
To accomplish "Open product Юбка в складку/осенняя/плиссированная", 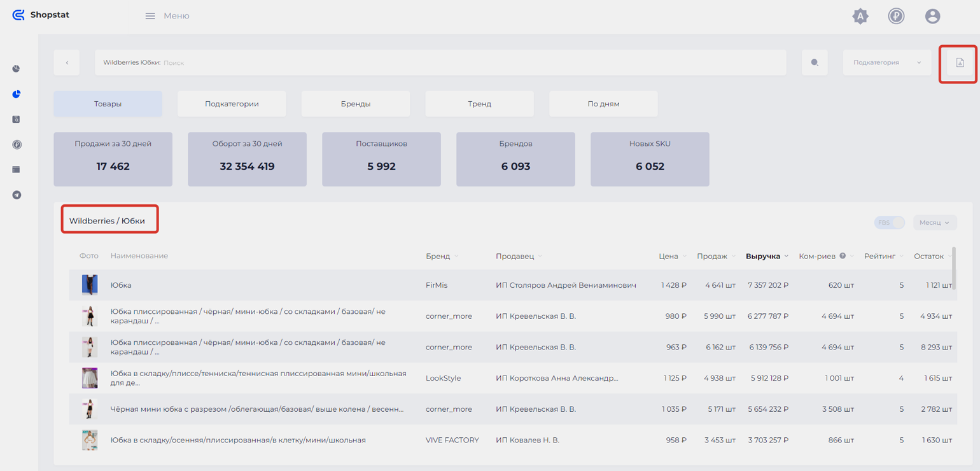I will point(238,440).
